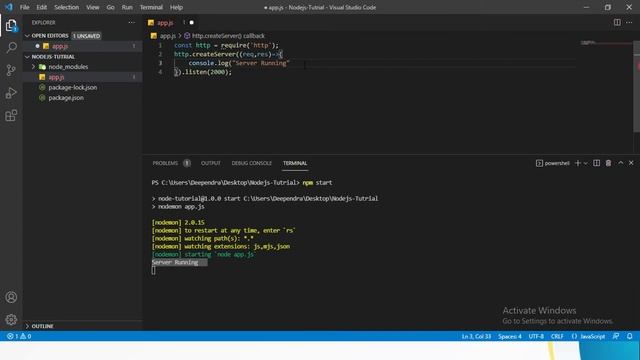This screenshot has width=640, height=360.
Task: Open the Accounts menu icon
Action: coord(11,297)
